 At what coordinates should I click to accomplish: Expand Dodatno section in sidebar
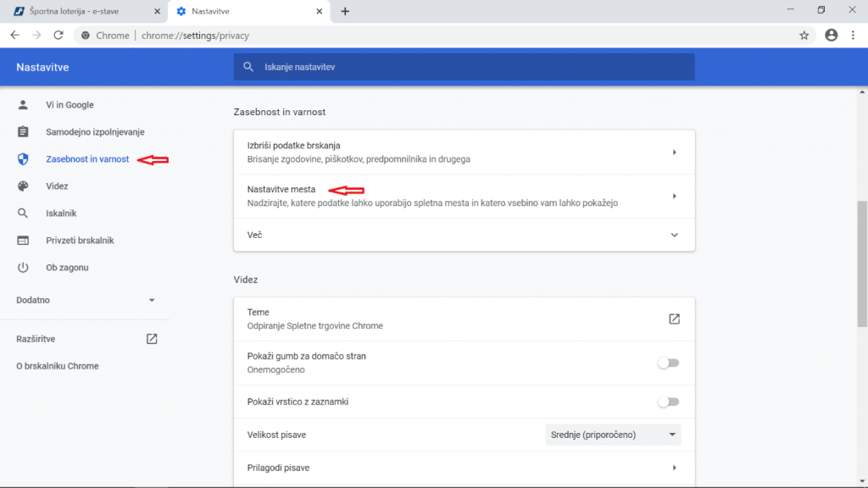(85, 300)
